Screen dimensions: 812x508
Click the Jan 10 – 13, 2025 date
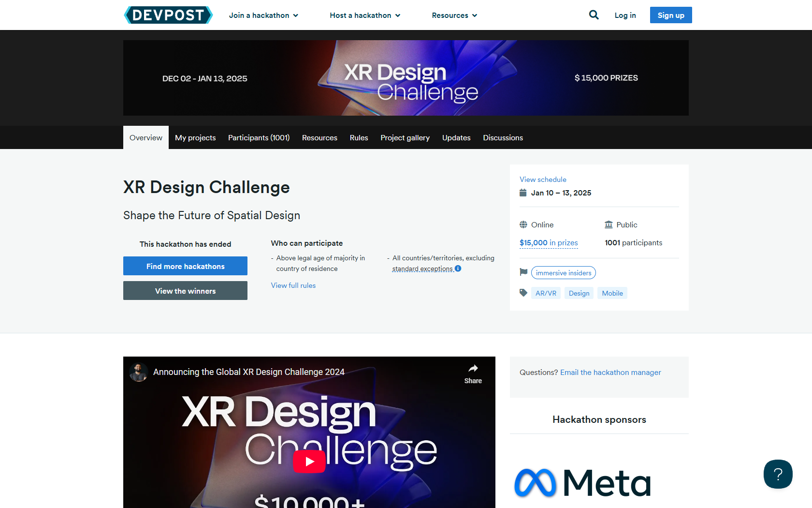[x=561, y=193]
